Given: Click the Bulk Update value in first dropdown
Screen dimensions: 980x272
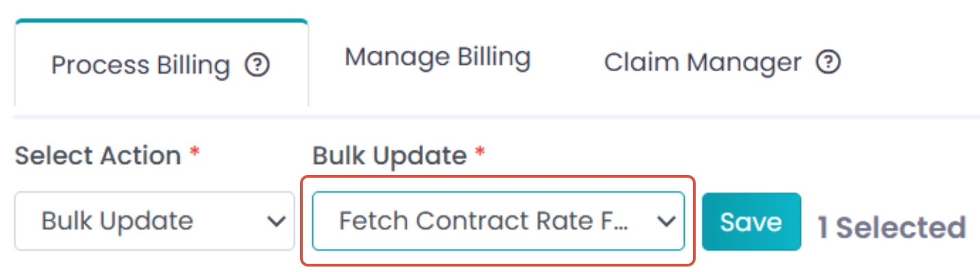Looking at the screenshot, I should (117, 221).
